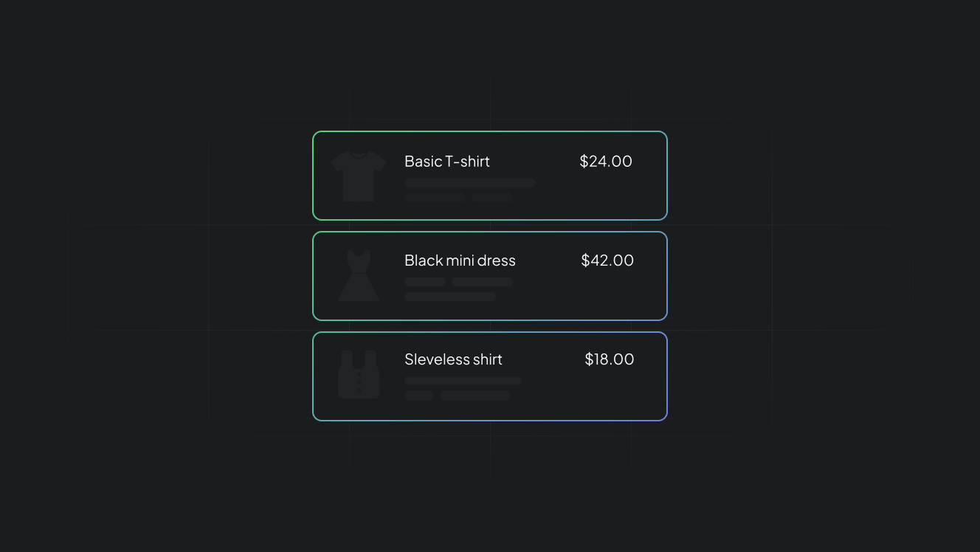The height and width of the screenshot is (552, 980).
Task: Click the long placeholder bar under Basic T-shirt
Action: 469,183
